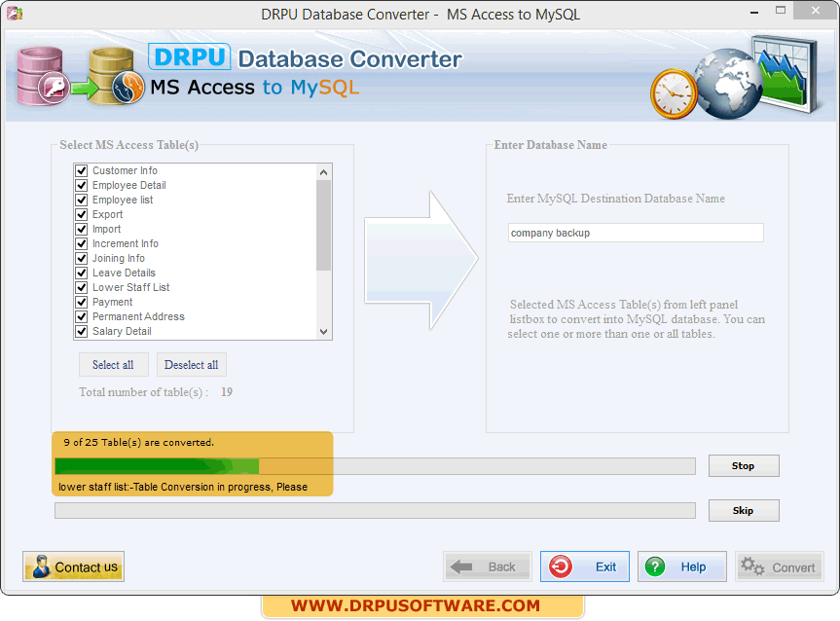Click the table count value 19

pyautogui.click(x=227, y=392)
